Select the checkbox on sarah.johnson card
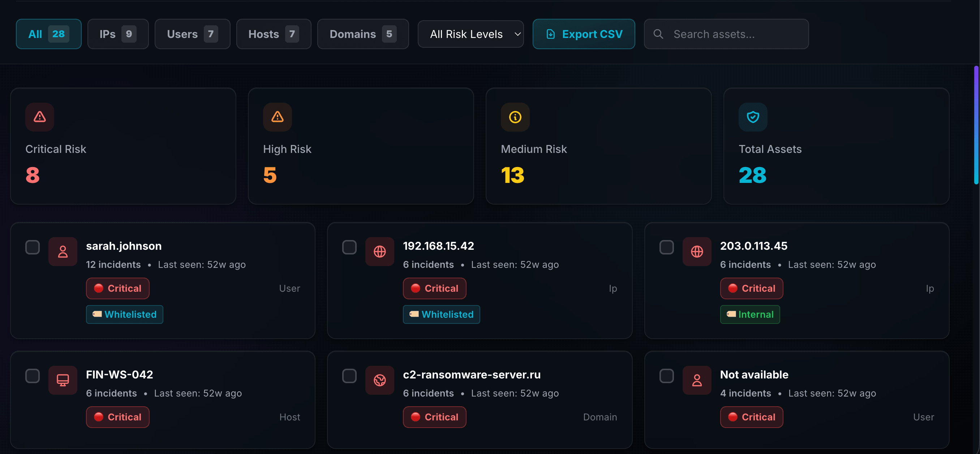980x454 pixels. point(32,247)
